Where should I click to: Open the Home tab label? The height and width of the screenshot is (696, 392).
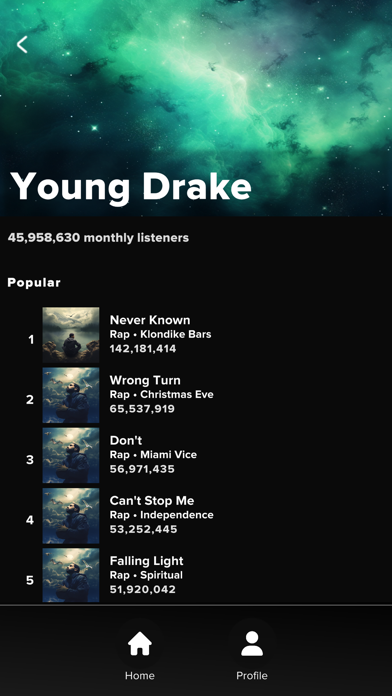tap(140, 676)
